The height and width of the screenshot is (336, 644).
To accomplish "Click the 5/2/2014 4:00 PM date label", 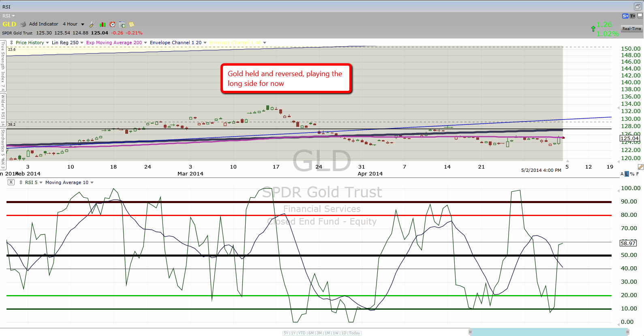I will click(x=541, y=170).
